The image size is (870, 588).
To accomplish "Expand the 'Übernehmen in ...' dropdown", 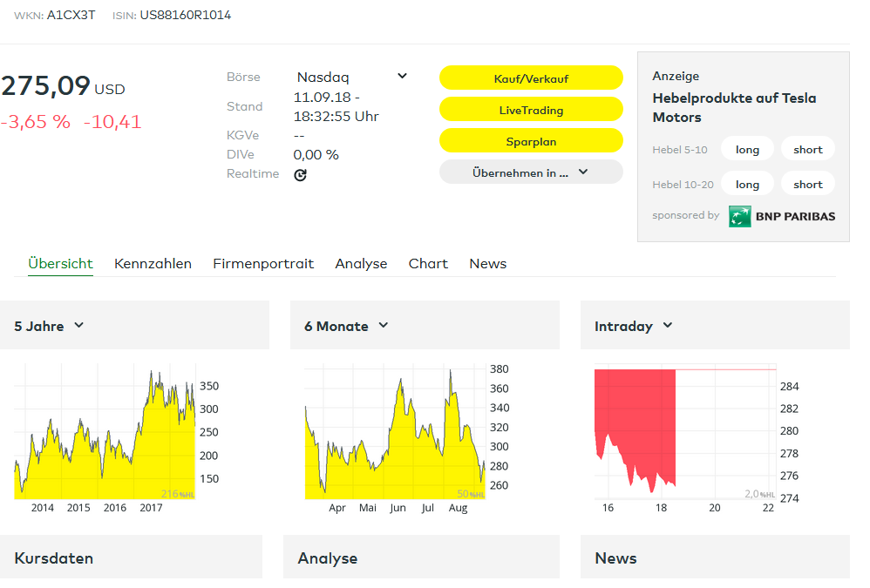I will tap(531, 172).
